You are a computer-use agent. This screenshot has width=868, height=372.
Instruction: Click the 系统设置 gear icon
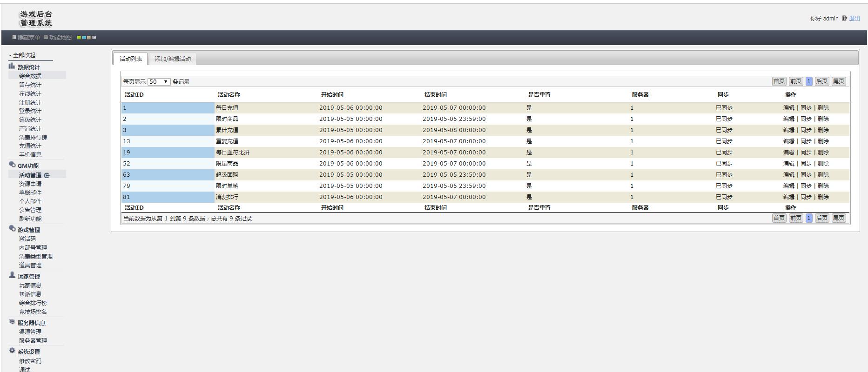click(12, 351)
